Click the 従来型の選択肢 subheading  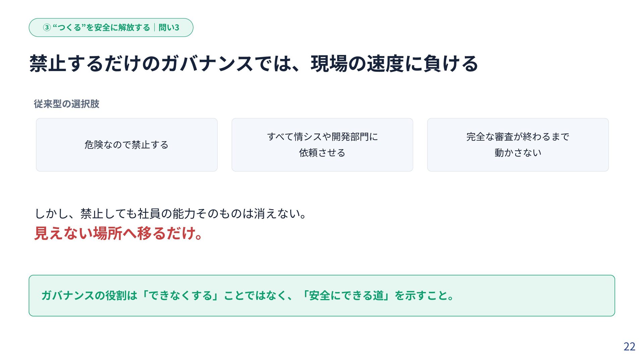click(66, 104)
